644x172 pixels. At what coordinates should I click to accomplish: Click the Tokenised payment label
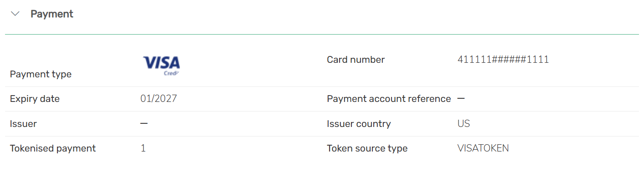coord(53,148)
